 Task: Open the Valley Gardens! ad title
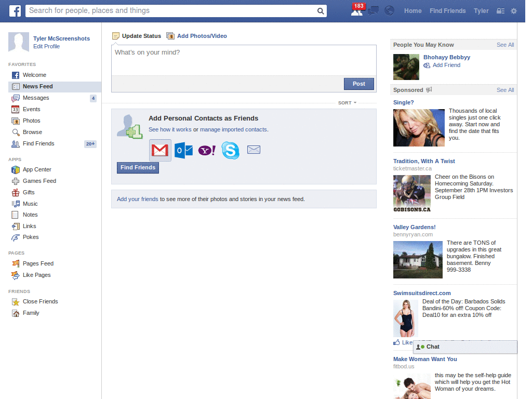[x=414, y=228]
